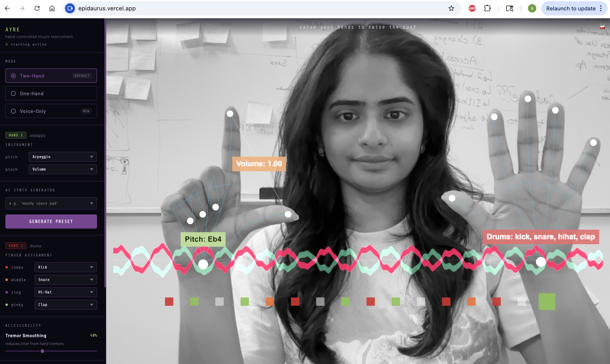The height and width of the screenshot is (364, 610).
Task: Go to browser home page icon
Action: click(x=52, y=8)
